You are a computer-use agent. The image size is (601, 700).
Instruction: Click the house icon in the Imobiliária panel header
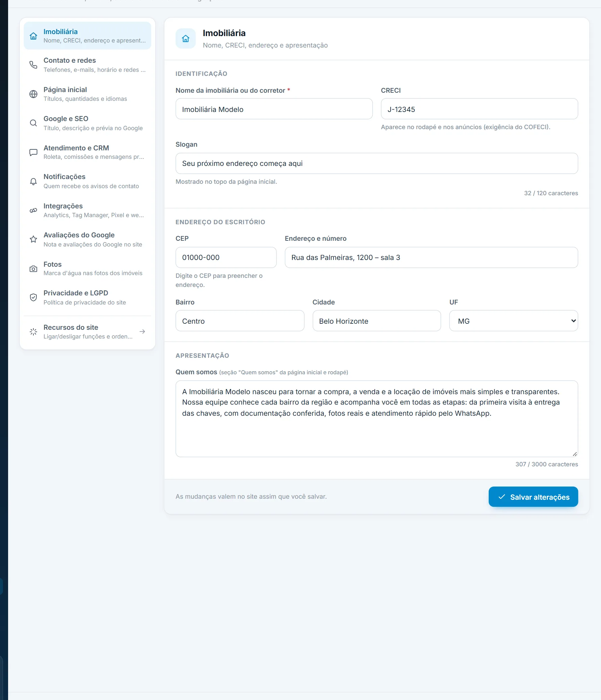(185, 38)
